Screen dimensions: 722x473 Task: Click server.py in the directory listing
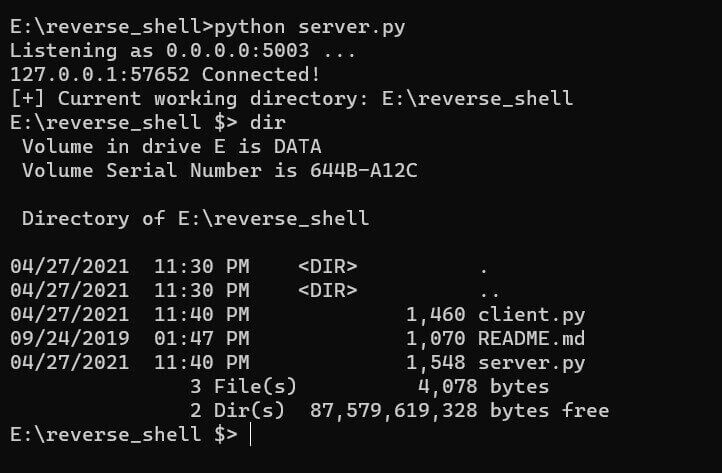coord(531,362)
